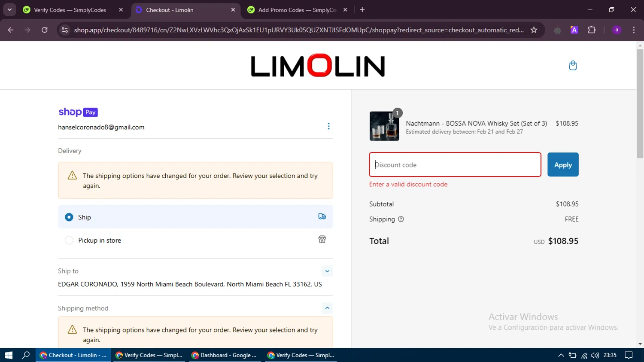Click the Estimated delivery Feb 21 text
This screenshot has width=644, height=362.
coord(464,132)
